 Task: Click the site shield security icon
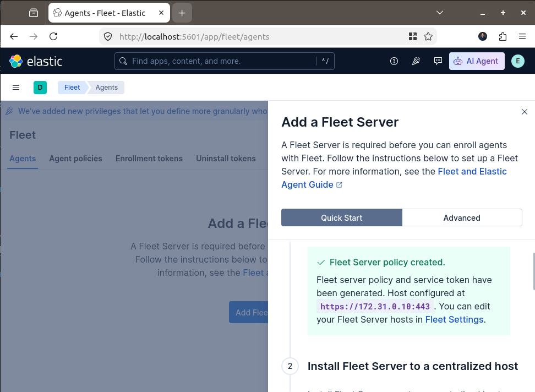pyautogui.click(x=108, y=36)
